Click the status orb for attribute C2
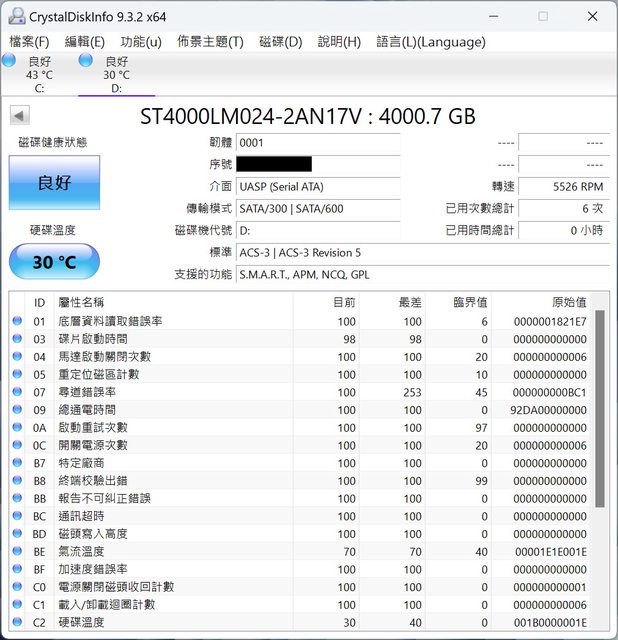The height and width of the screenshot is (640, 618). click(16, 622)
